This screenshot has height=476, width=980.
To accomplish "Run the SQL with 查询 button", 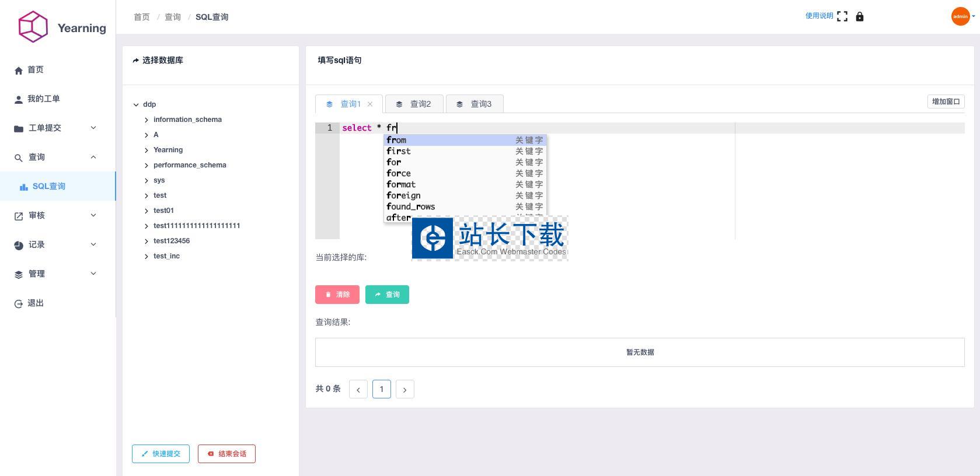I will click(387, 295).
